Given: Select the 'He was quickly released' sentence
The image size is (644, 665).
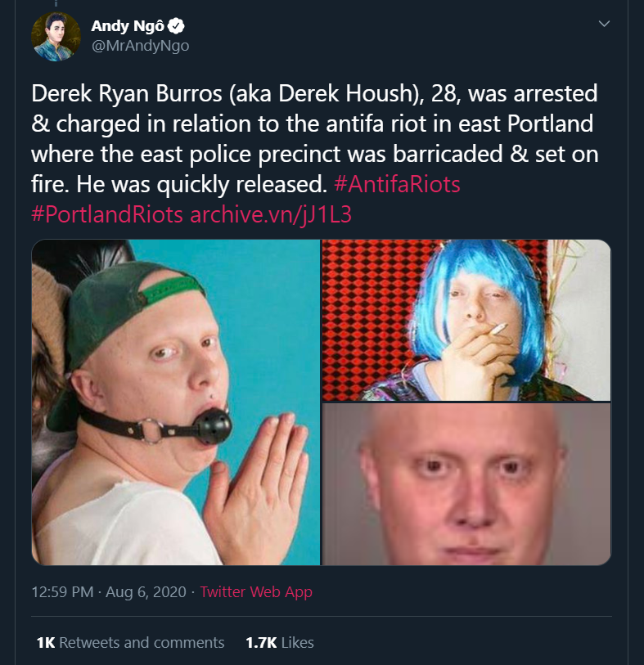Looking at the screenshot, I should tap(201, 184).
